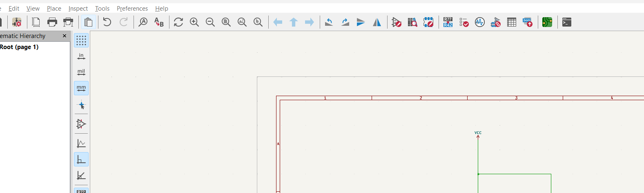Zoom in on the schematic
This screenshot has height=193, width=644.
(x=194, y=22)
